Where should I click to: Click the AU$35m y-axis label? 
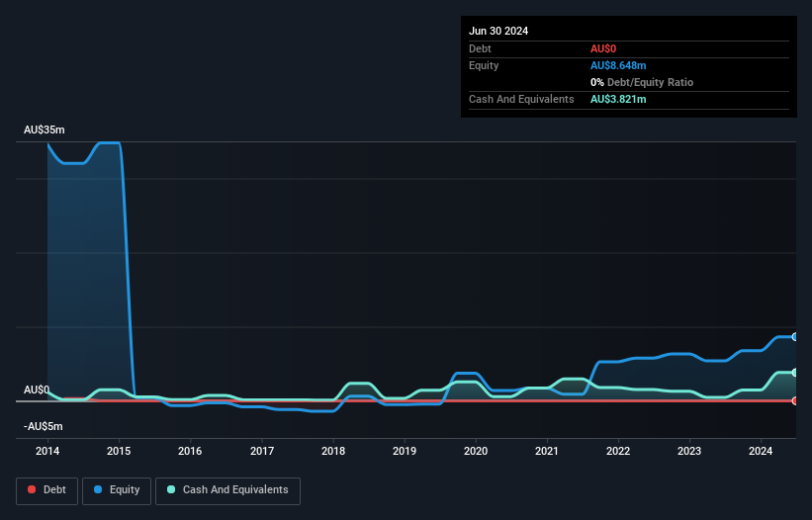click(45, 130)
